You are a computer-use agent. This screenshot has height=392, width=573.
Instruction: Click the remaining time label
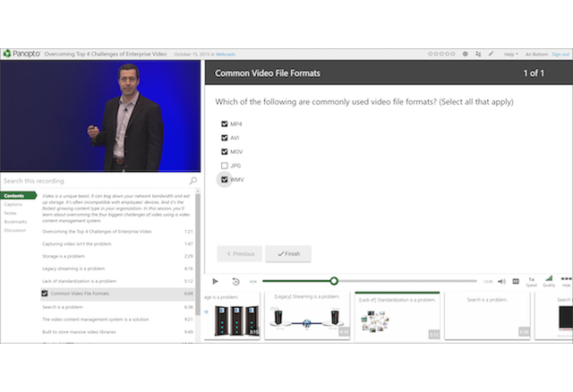click(x=488, y=282)
